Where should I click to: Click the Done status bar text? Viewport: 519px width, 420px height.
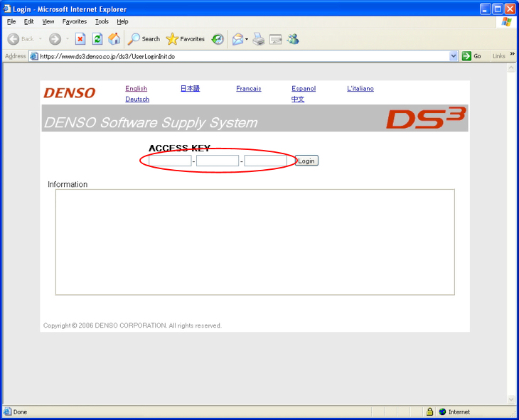pos(20,412)
